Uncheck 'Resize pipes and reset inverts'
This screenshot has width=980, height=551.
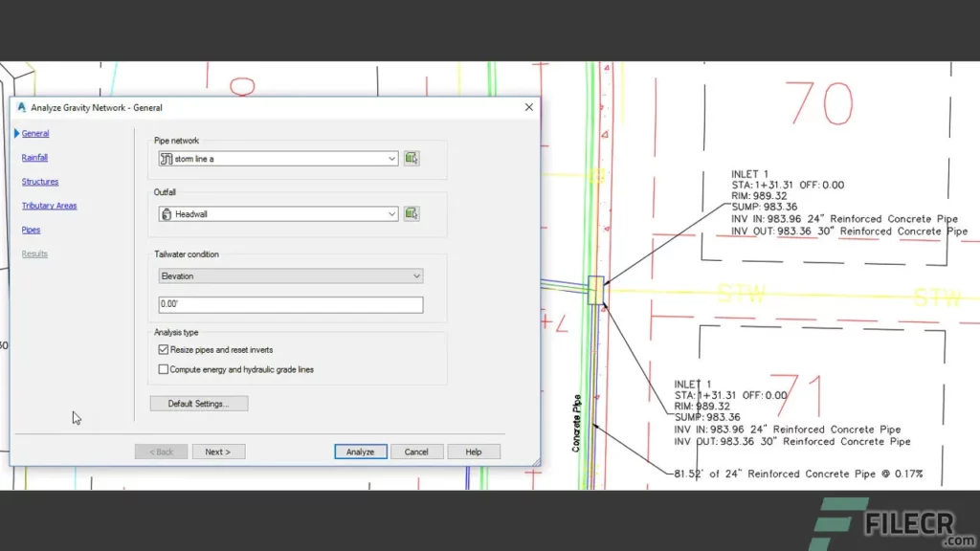[x=163, y=350]
